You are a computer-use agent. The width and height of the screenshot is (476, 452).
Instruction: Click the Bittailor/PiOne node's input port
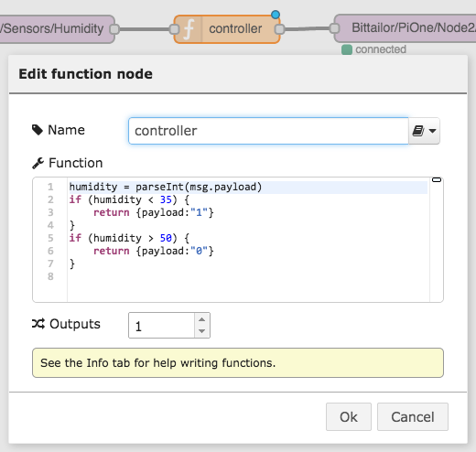click(x=334, y=28)
